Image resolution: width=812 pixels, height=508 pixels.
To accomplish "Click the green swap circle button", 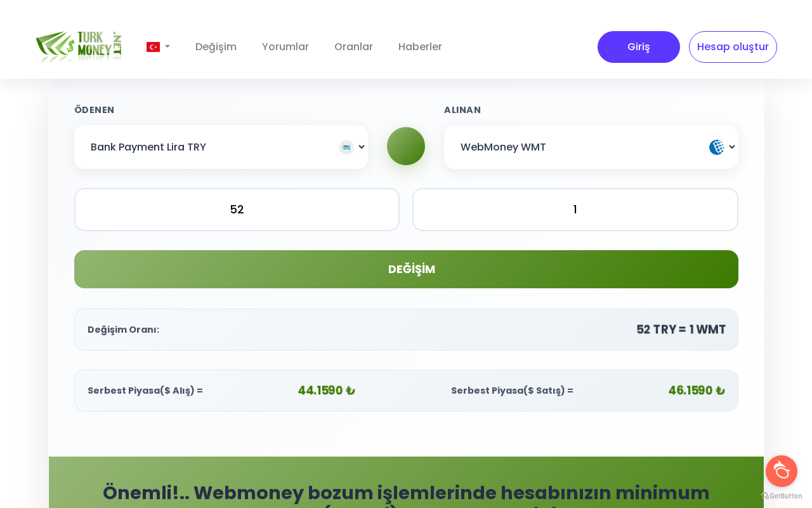I will (406, 146).
